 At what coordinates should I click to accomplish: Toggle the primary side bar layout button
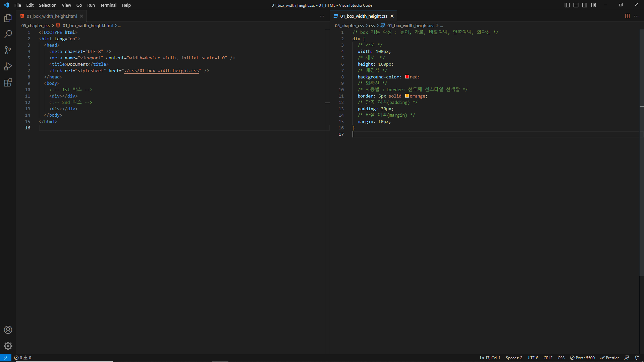tap(567, 5)
